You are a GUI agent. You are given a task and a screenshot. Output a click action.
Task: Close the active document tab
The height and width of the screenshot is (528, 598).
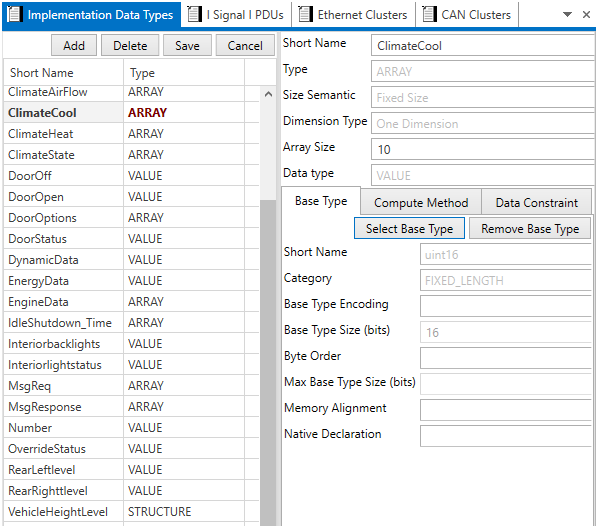tap(586, 14)
